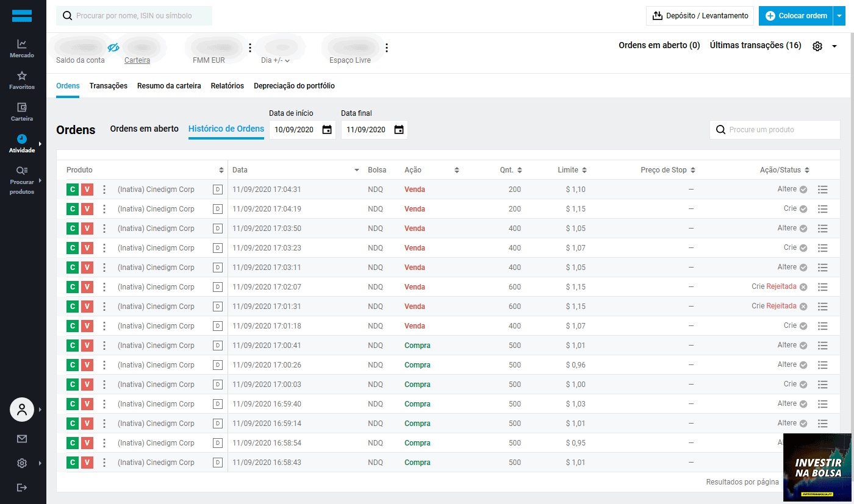Expand dropdown arrow next to settings gear

[834, 46]
